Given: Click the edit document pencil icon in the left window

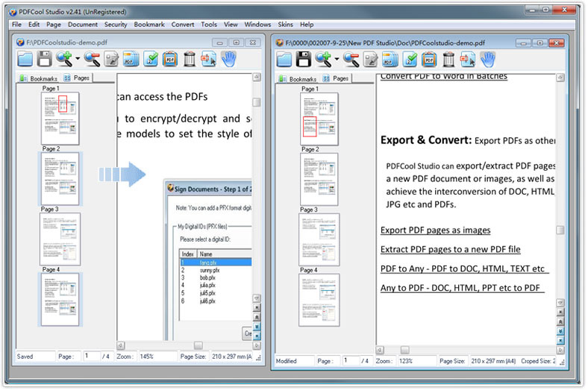Looking at the screenshot, I should pos(111,59).
